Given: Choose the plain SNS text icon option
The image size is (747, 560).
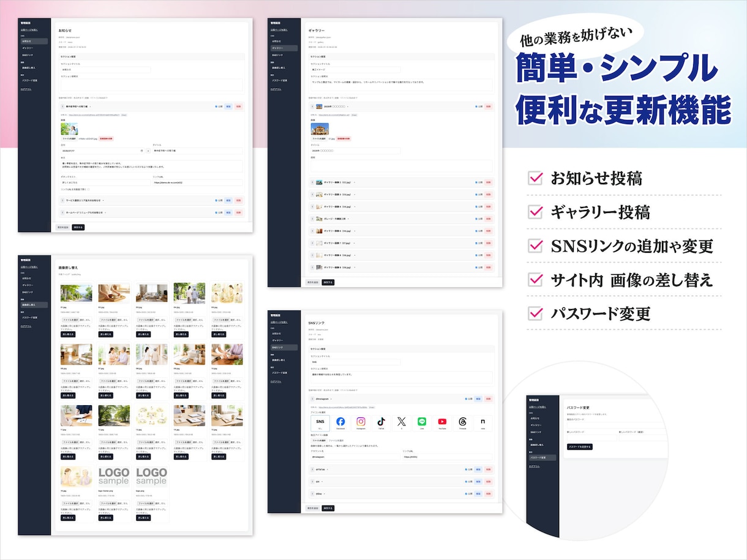Looking at the screenshot, I should click(x=320, y=424).
